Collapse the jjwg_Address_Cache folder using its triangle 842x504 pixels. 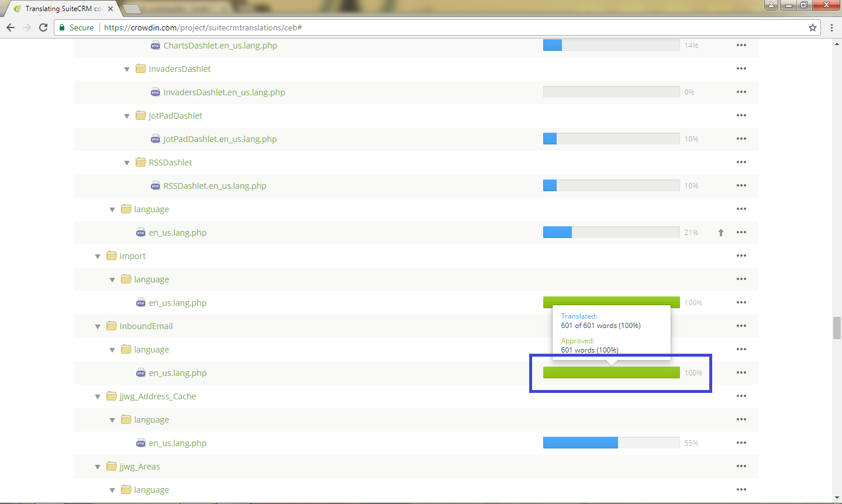[x=98, y=396]
